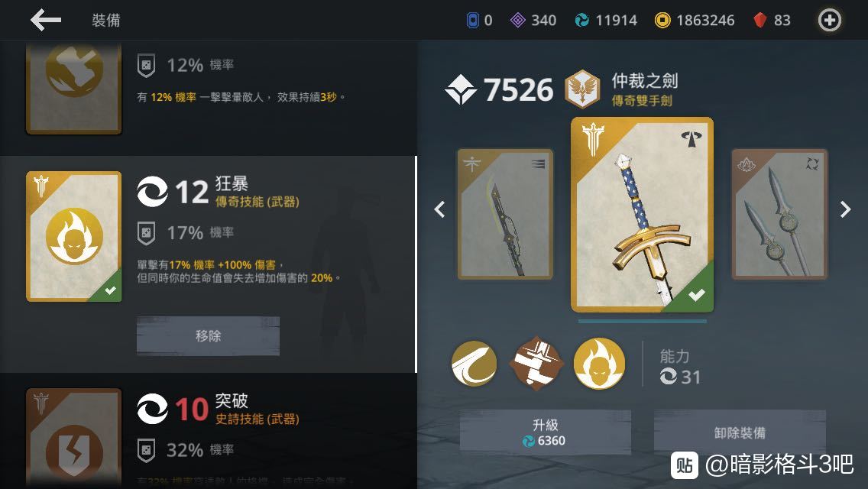Show previous weapon with left chevron

(439, 209)
